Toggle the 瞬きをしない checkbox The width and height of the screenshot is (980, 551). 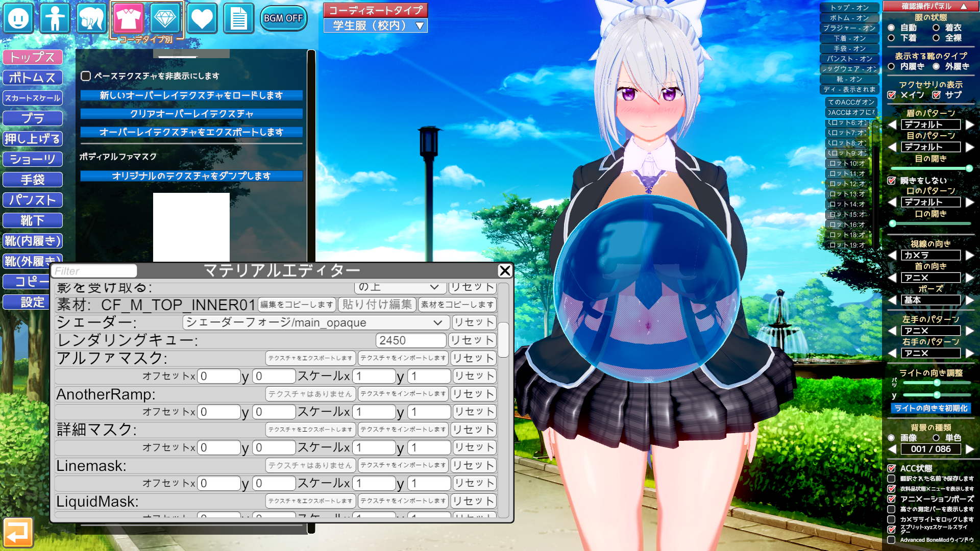click(x=892, y=181)
